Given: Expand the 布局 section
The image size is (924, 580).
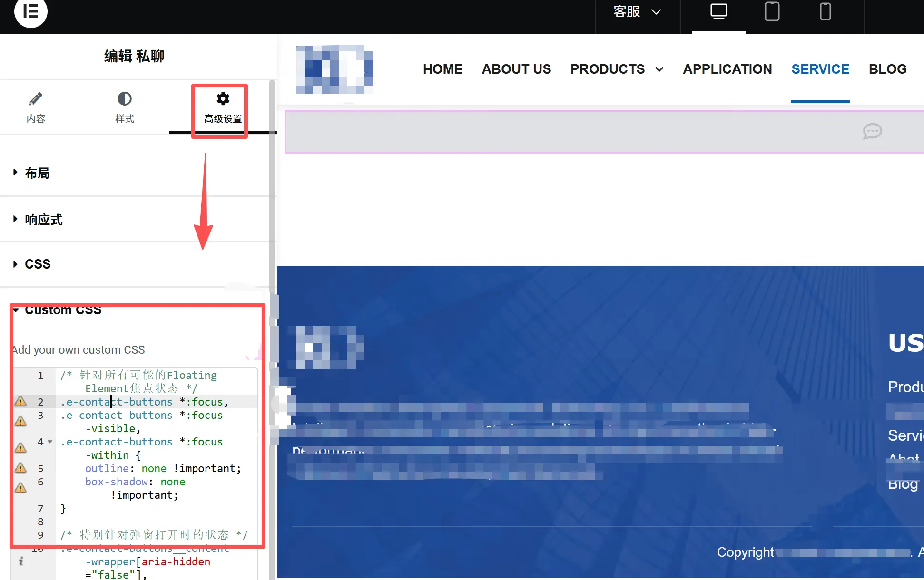Looking at the screenshot, I should pyautogui.click(x=37, y=173).
